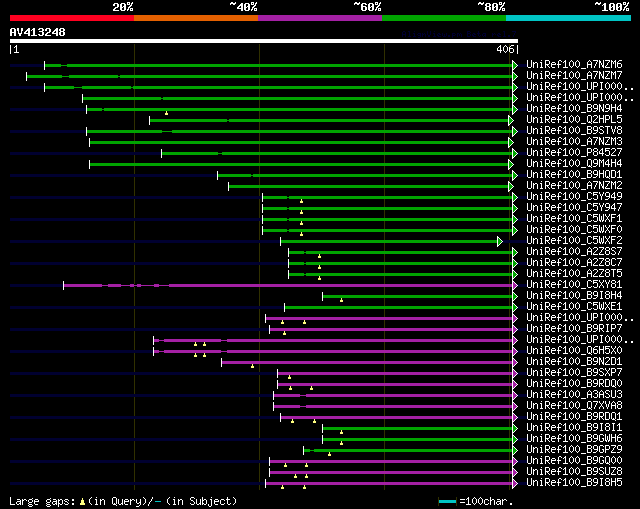Click the AV413248 query name

click(x=38, y=32)
